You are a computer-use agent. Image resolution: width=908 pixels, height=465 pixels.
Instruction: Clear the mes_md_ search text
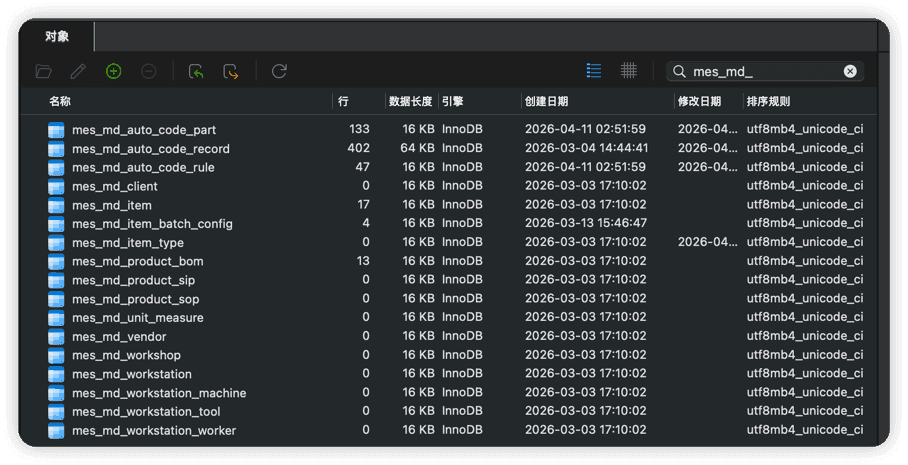[x=850, y=71]
